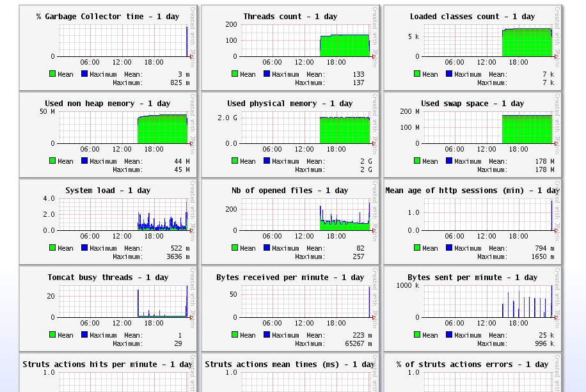Click the Mean value 178 M for swap space
The image size is (586, 392).
[545, 161]
